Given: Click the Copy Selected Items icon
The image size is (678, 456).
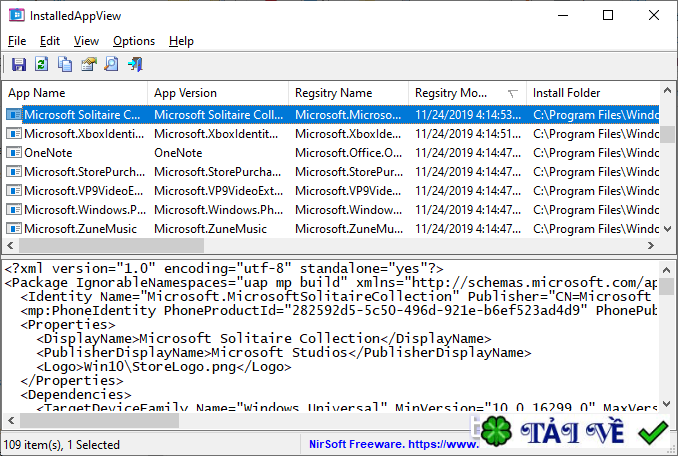Looking at the screenshot, I should click(x=65, y=64).
